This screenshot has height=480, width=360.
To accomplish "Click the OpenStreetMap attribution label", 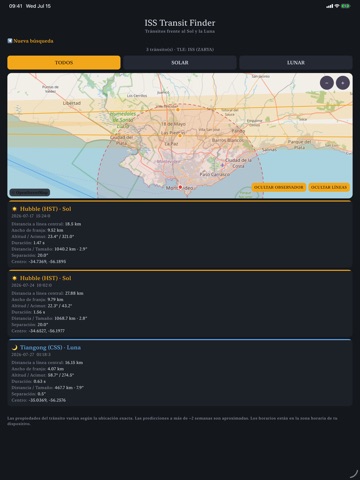I will 30,192.
